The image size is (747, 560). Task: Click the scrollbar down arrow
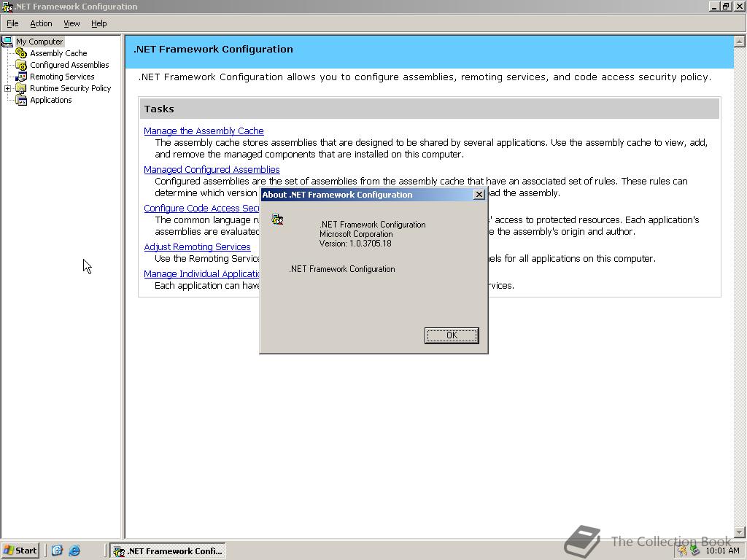740,532
